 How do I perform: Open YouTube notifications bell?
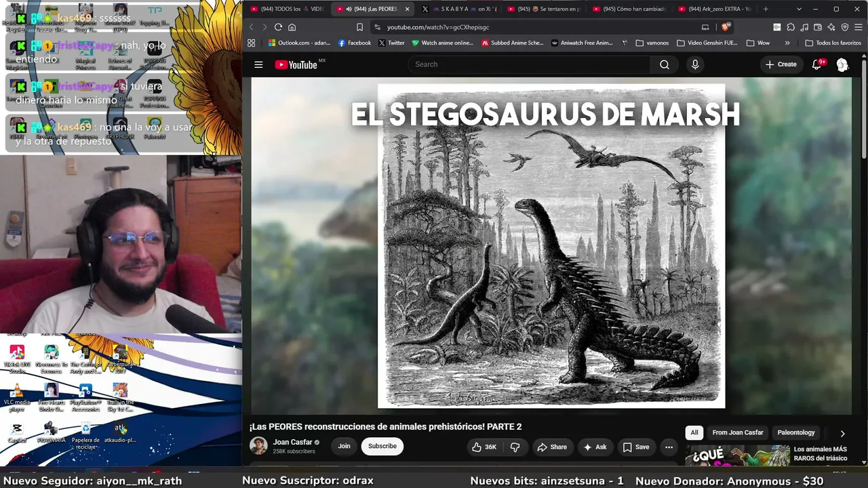817,64
